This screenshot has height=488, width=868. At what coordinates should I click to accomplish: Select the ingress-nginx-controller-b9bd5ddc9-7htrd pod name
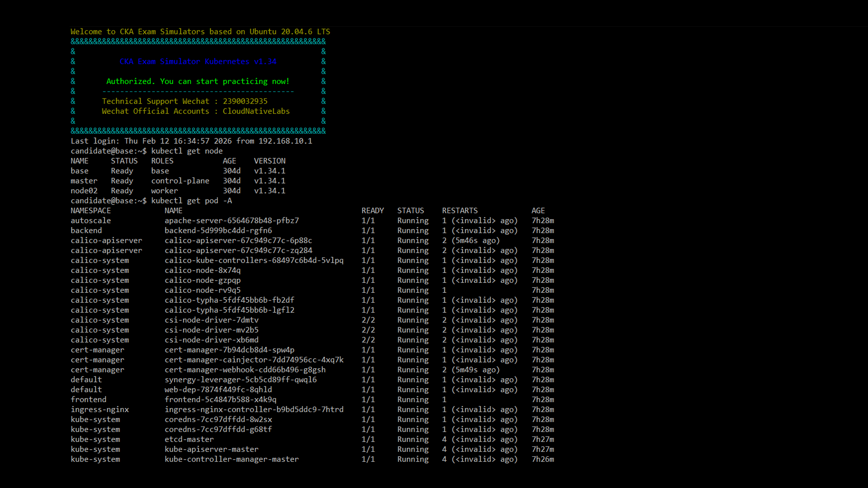point(254,409)
